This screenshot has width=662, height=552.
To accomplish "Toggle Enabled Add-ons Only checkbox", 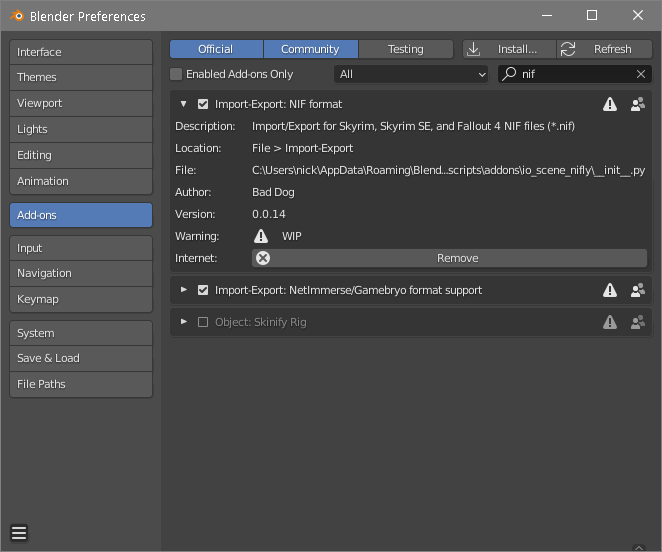I will tap(176, 74).
